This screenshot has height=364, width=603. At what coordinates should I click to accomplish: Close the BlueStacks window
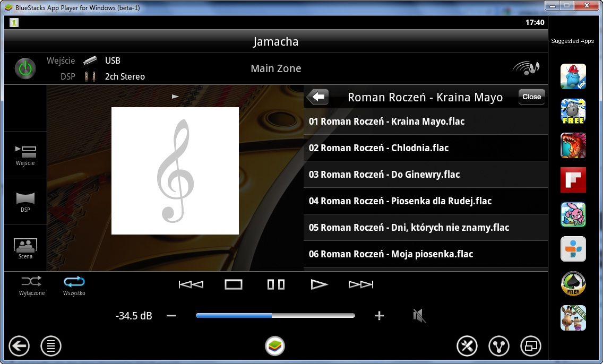(x=587, y=6)
